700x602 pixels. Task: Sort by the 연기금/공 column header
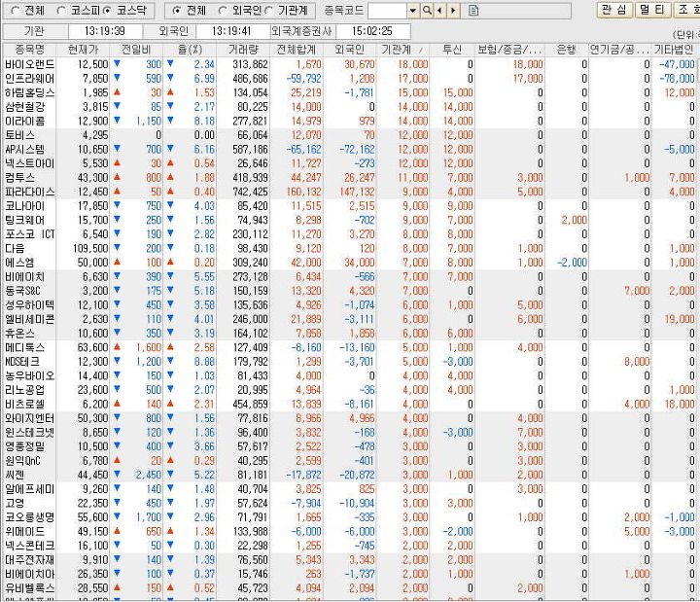point(619,50)
